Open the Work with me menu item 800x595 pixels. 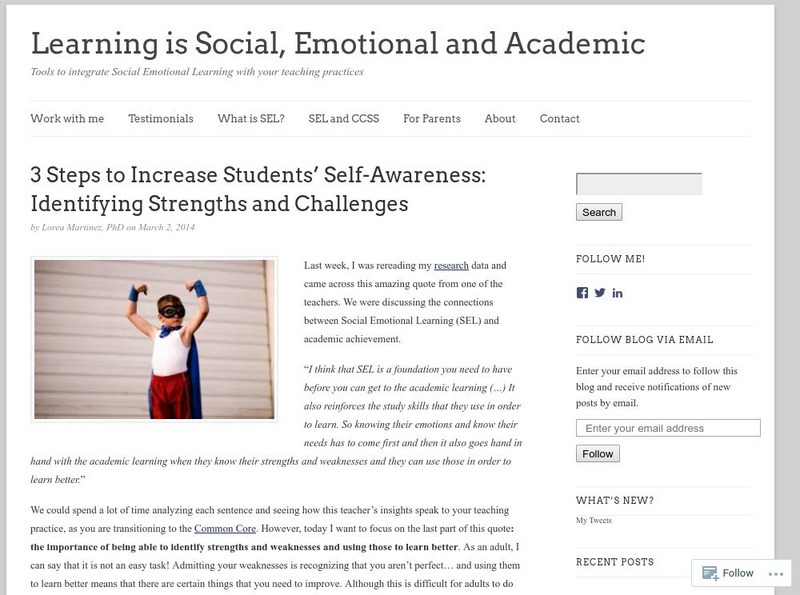click(67, 119)
